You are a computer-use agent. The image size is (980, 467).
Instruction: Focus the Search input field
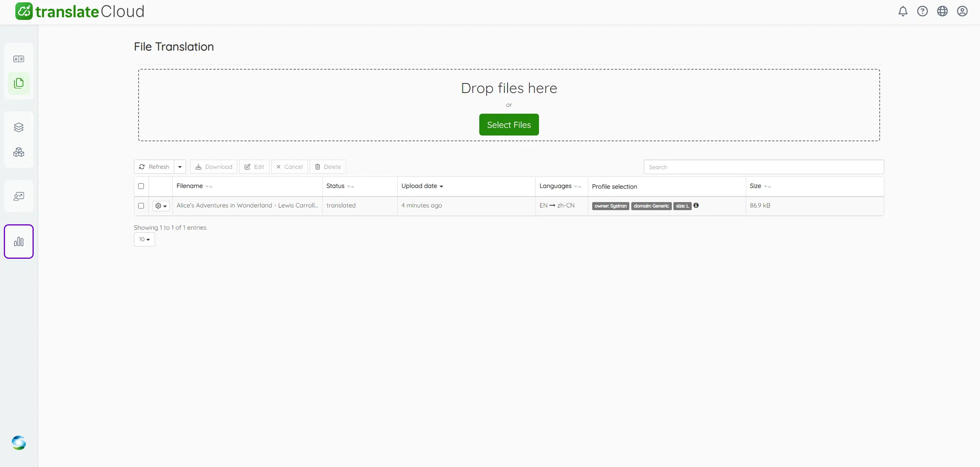coord(763,167)
